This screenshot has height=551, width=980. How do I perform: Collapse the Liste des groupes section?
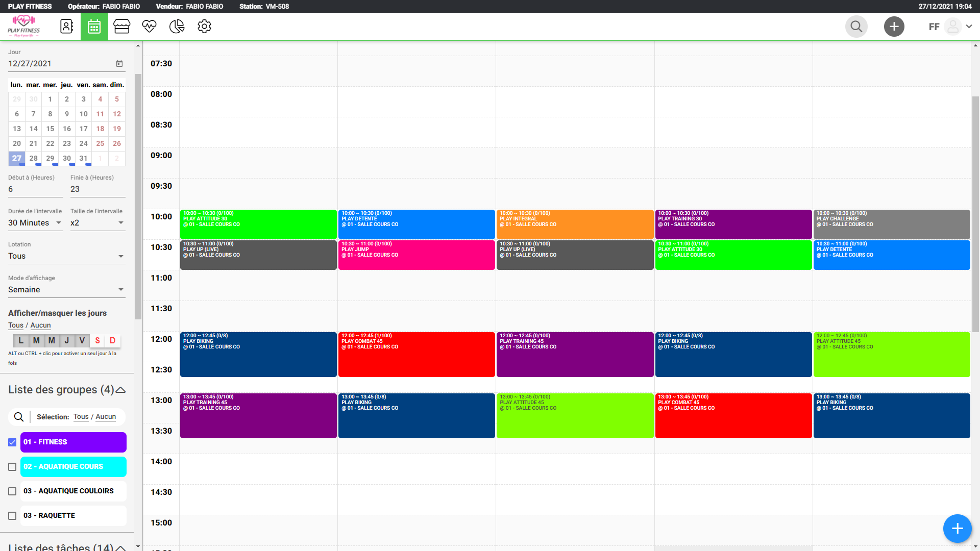click(x=121, y=390)
